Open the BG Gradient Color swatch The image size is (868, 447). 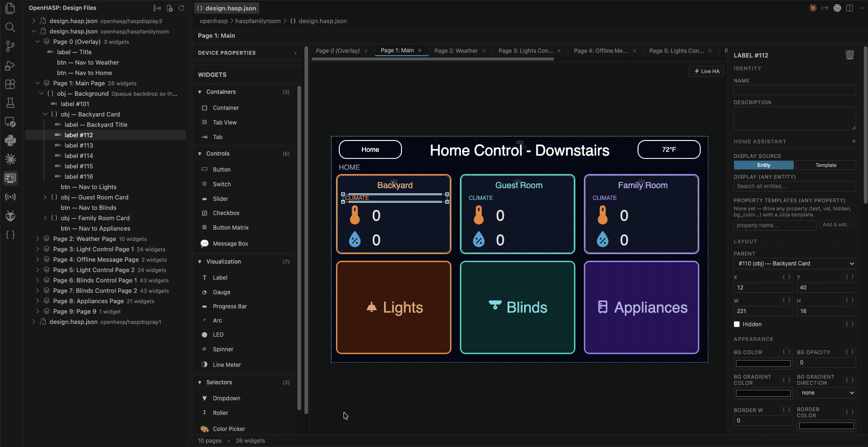click(x=763, y=393)
